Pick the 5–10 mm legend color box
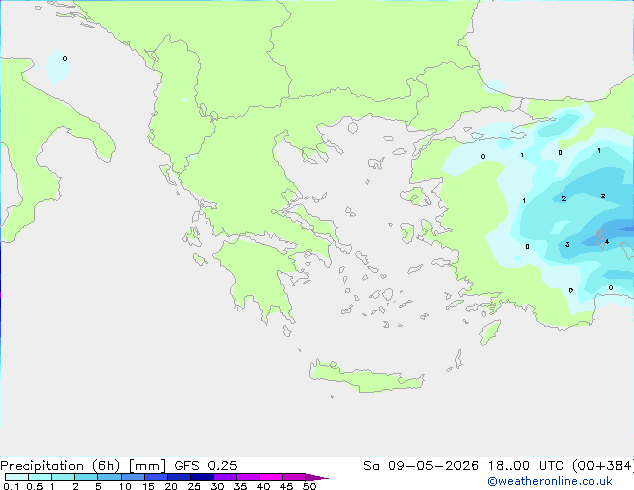Screen dimensions: 634x490 click(110, 477)
